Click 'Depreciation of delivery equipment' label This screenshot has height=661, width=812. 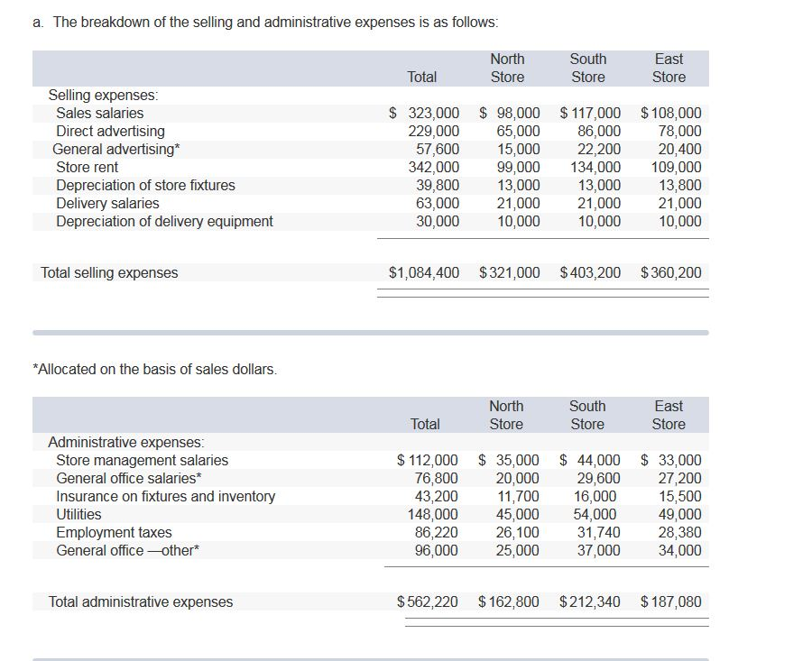coord(164,222)
